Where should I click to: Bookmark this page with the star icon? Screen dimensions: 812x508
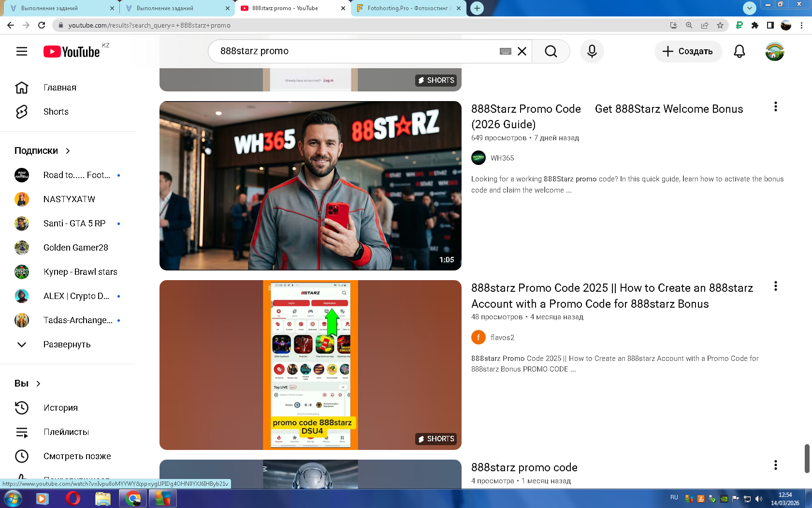coord(720,25)
